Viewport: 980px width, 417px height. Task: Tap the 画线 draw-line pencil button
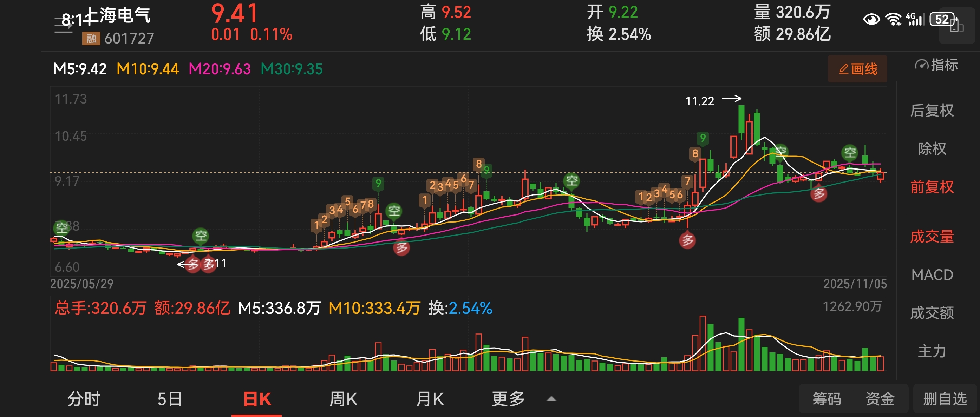[x=857, y=69]
